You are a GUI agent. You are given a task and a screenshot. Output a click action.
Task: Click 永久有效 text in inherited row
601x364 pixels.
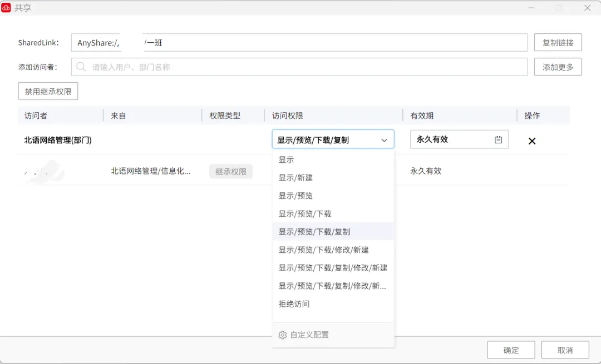click(x=426, y=171)
